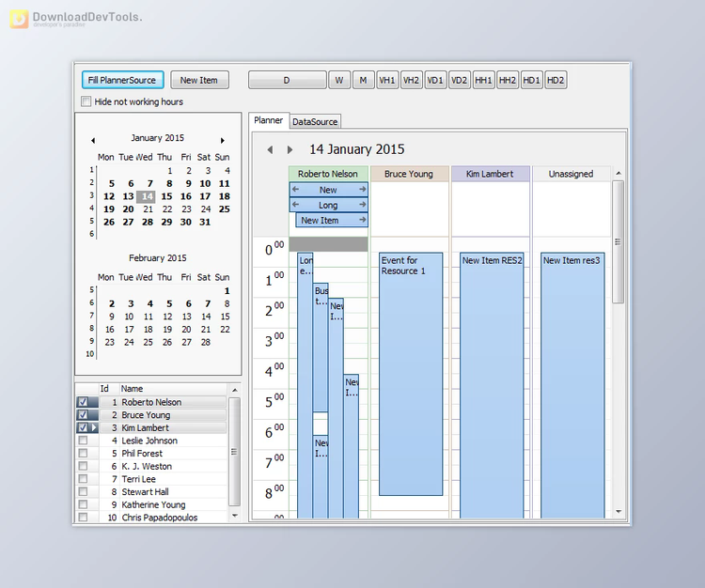The image size is (705, 588).
Task: Check Stewart Hall resource
Action: point(83,492)
